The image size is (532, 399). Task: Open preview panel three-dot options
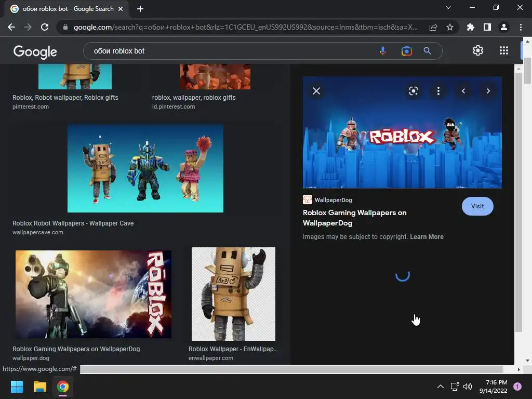click(x=438, y=91)
